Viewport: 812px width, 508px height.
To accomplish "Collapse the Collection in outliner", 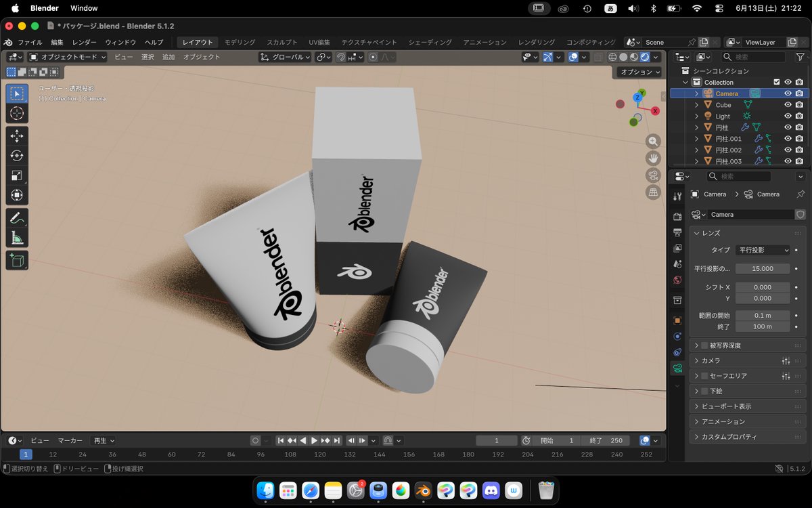I will coord(685,82).
